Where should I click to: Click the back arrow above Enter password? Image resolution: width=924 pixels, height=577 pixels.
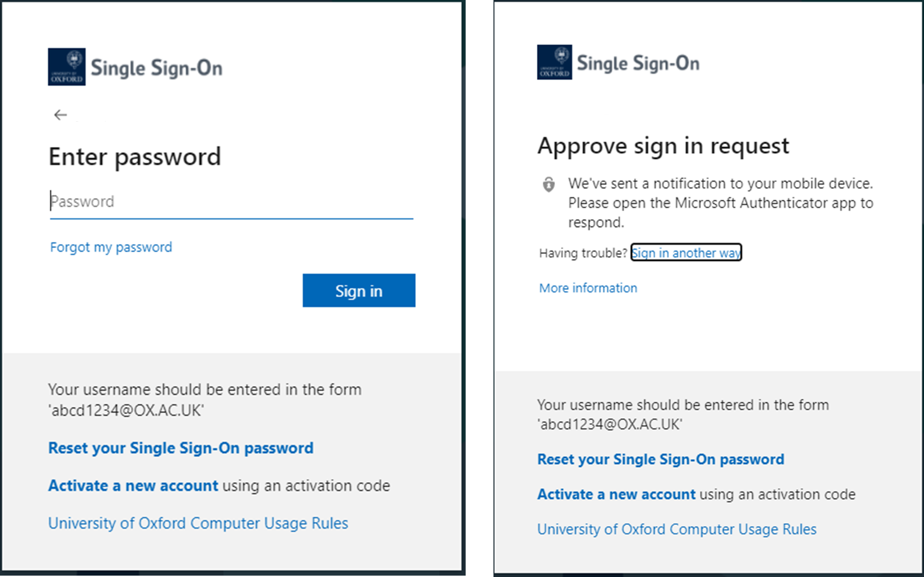pos(60,115)
